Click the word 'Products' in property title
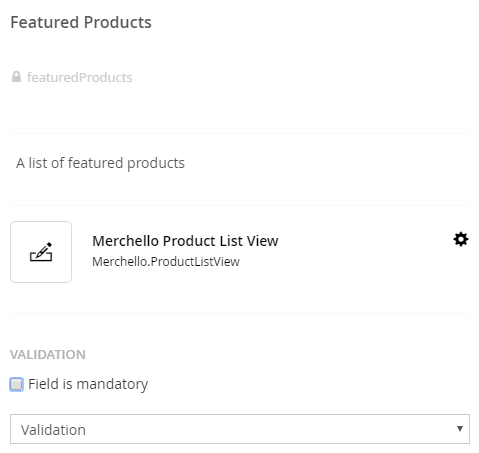Screen dimensions: 479x453 point(118,22)
